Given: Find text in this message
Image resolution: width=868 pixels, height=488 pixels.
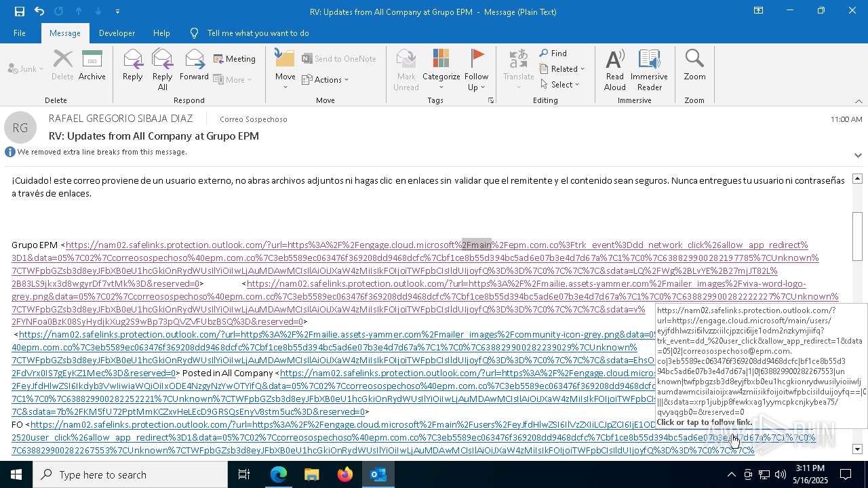Looking at the screenshot, I should point(554,54).
